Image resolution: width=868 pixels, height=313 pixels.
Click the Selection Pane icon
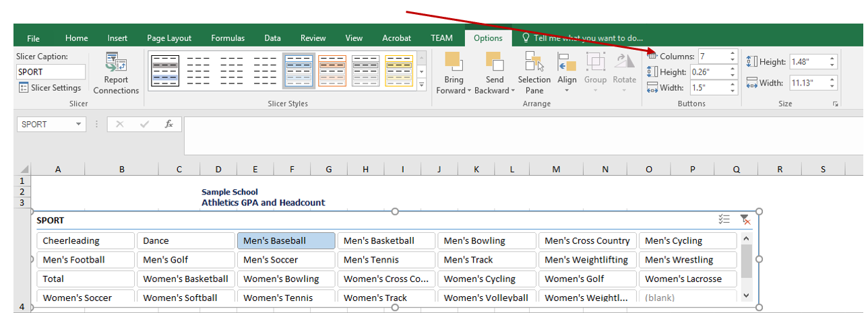[534, 62]
